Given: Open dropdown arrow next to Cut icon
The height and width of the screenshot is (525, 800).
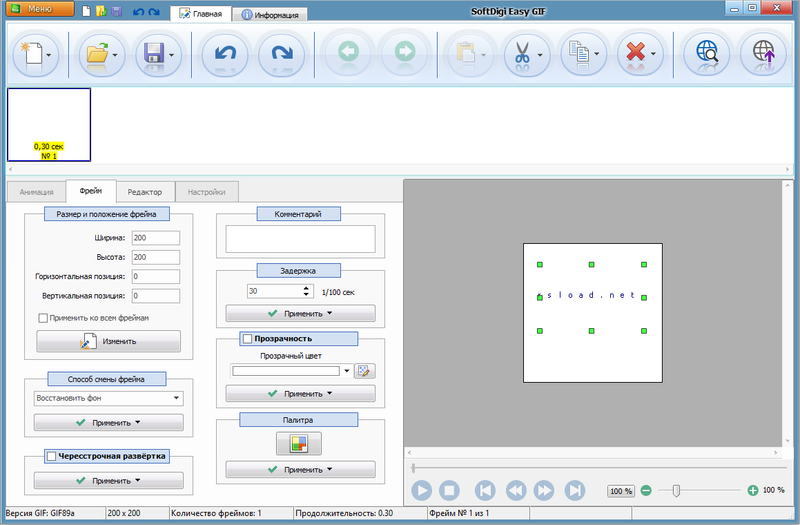Looking at the screenshot, I should (540, 55).
